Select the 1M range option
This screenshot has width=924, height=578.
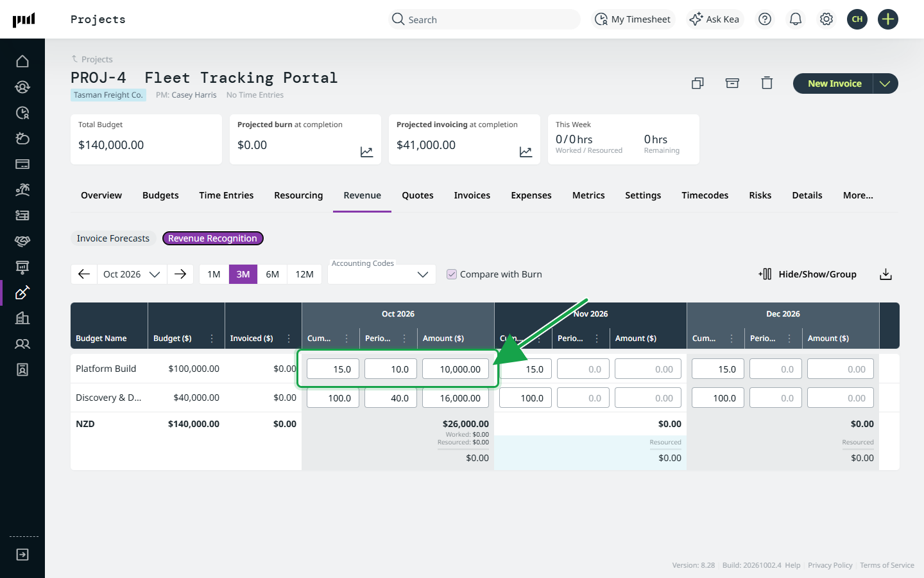pyautogui.click(x=214, y=274)
